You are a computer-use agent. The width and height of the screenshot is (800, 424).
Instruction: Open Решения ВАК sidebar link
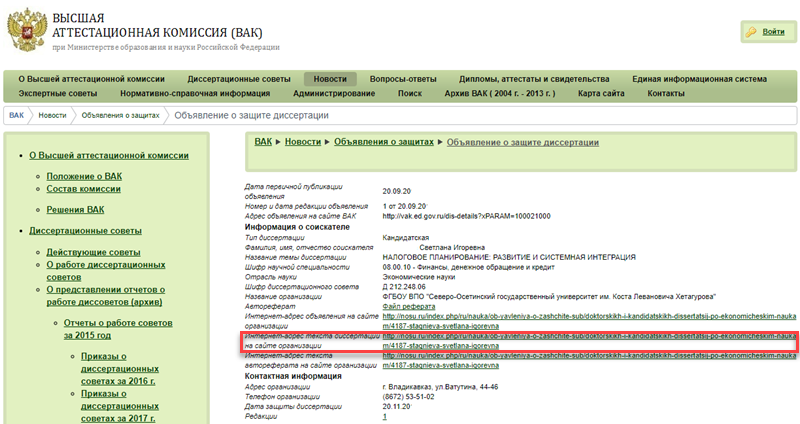tap(75, 210)
